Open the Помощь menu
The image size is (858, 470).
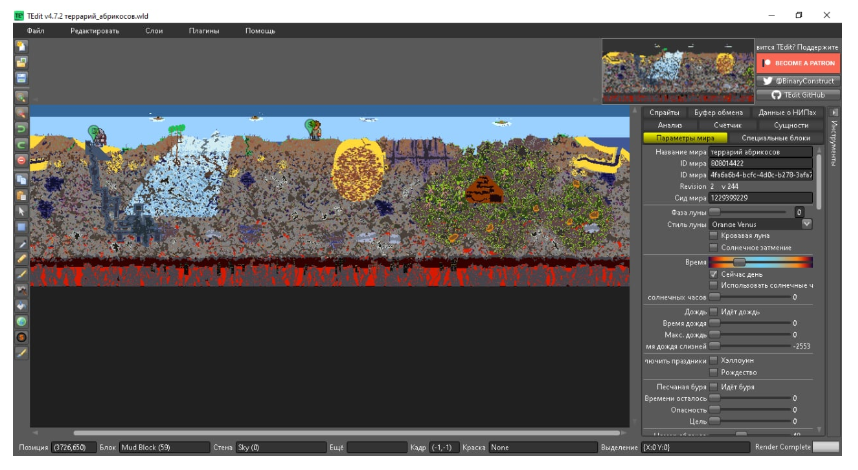[260, 31]
